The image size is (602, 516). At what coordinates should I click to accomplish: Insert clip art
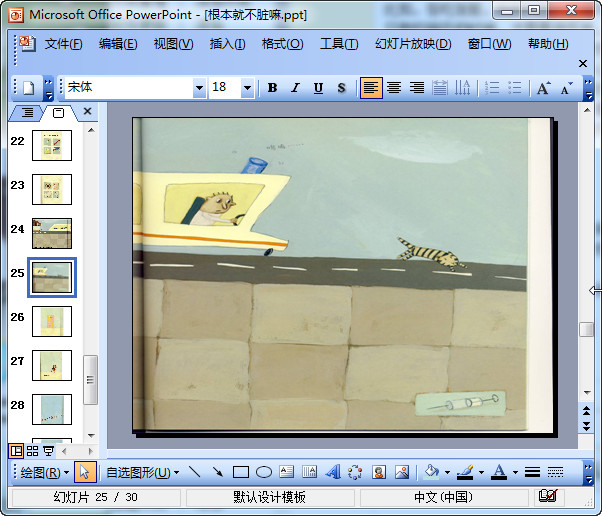tap(379, 472)
